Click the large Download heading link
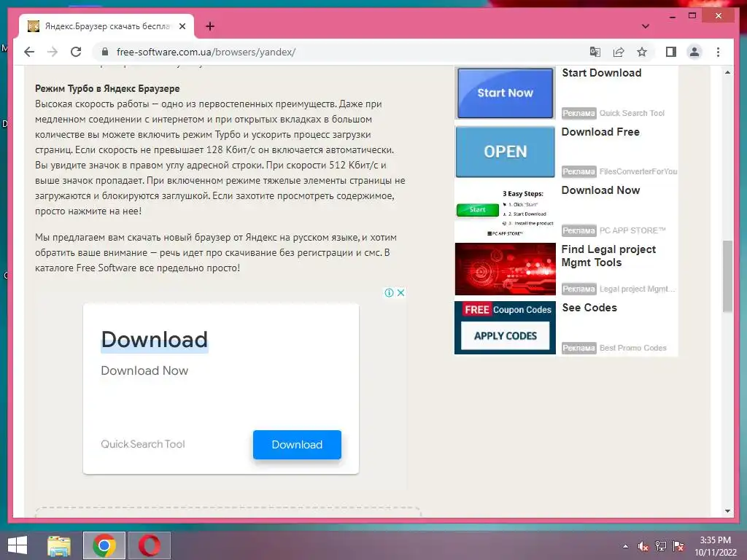Viewport: 747px width, 560px height. pos(155,340)
